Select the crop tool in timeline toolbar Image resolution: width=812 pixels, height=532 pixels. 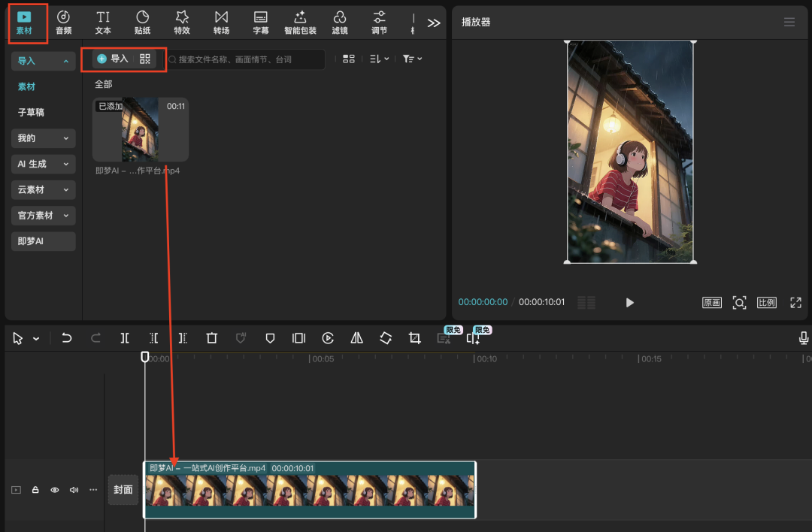click(x=414, y=339)
